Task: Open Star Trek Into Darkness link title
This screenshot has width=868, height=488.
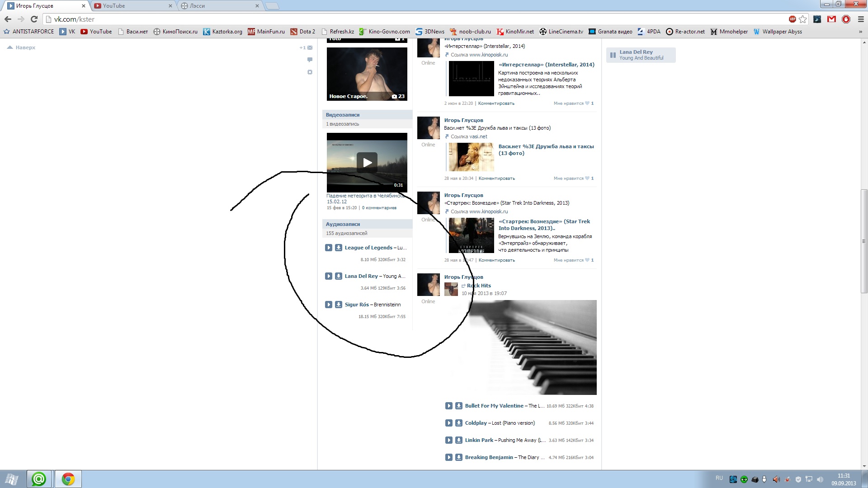Action: coord(544,225)
